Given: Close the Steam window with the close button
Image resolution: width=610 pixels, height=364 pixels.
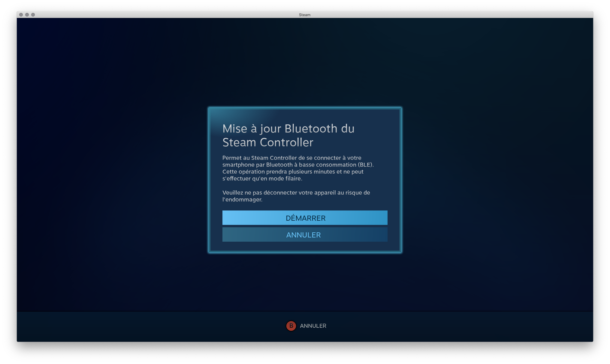Looking at the screenshot, I should (x=21, y=15).
